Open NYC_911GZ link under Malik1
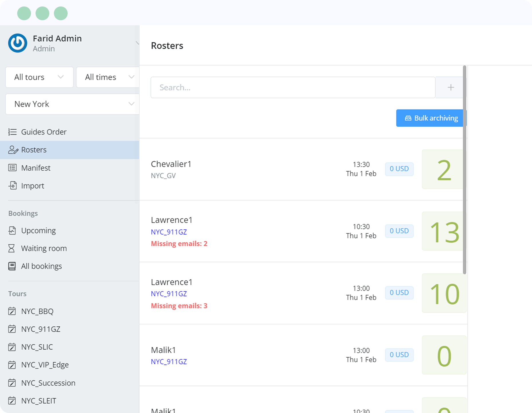Viewport: 532px width, 413px height. [x=169, y=362]
